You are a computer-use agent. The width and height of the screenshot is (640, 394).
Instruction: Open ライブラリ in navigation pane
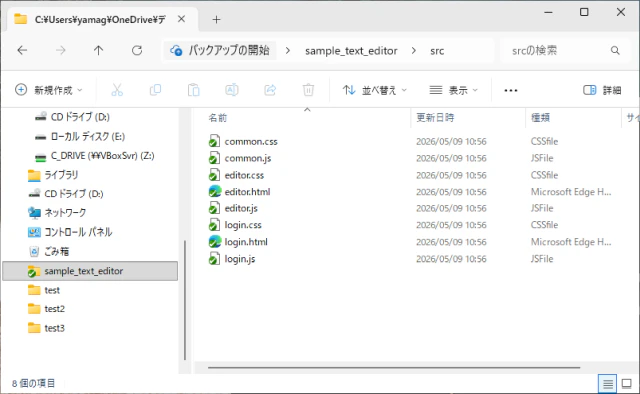tap(61, 175)
